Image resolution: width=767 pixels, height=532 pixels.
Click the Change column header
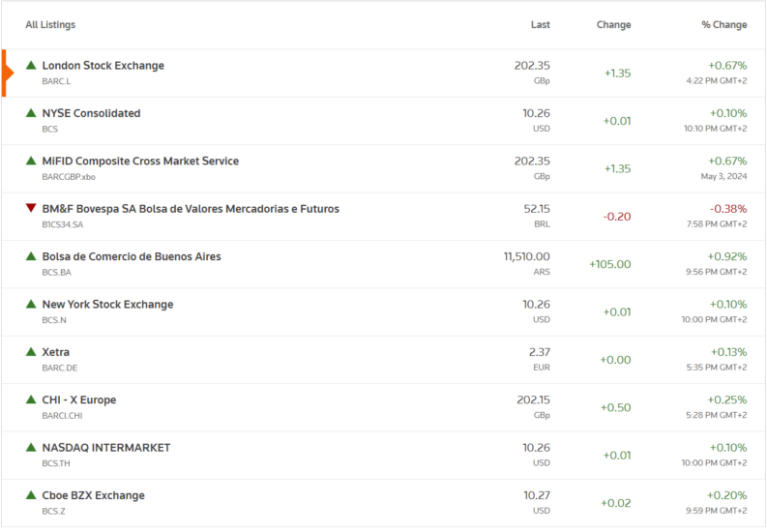point(613,25)
